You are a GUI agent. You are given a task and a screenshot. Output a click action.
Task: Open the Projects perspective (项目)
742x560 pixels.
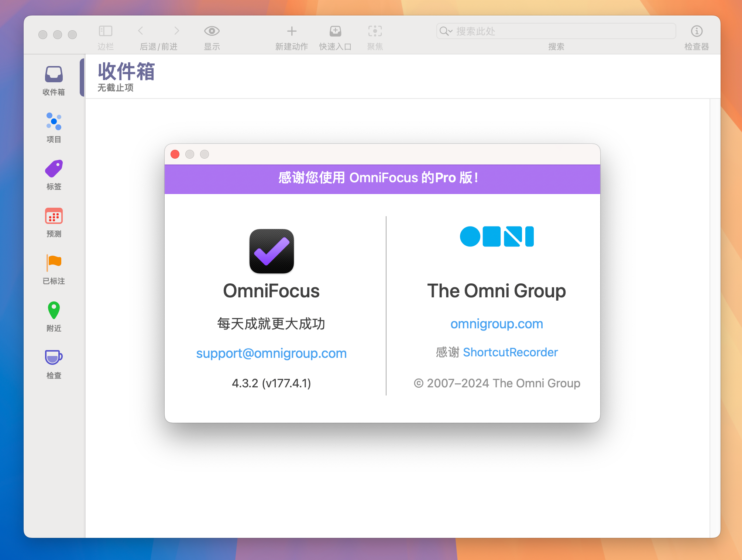tap(54, 128)
